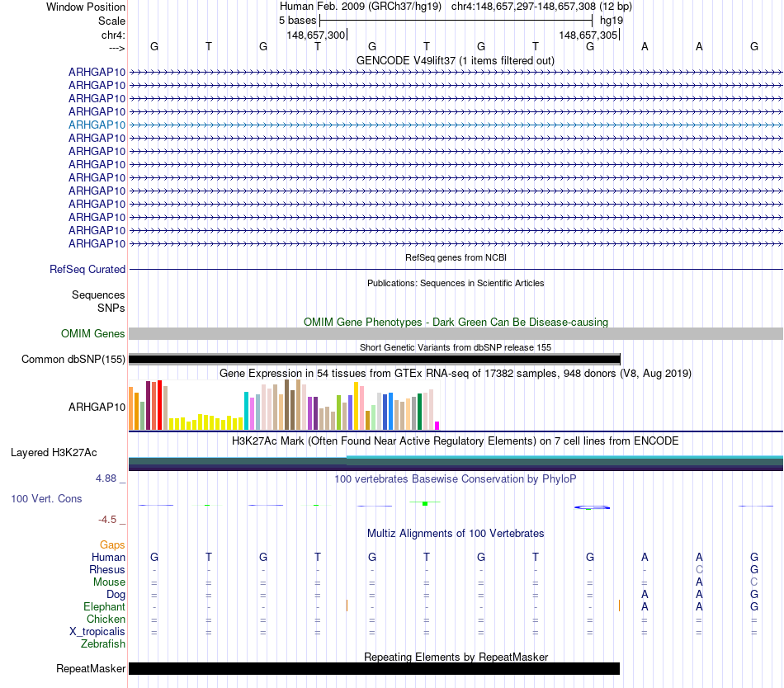This screenshot has height=688, width=784.
Task: Click the 'Dog' alignment row label
Action: coord(116,595)
